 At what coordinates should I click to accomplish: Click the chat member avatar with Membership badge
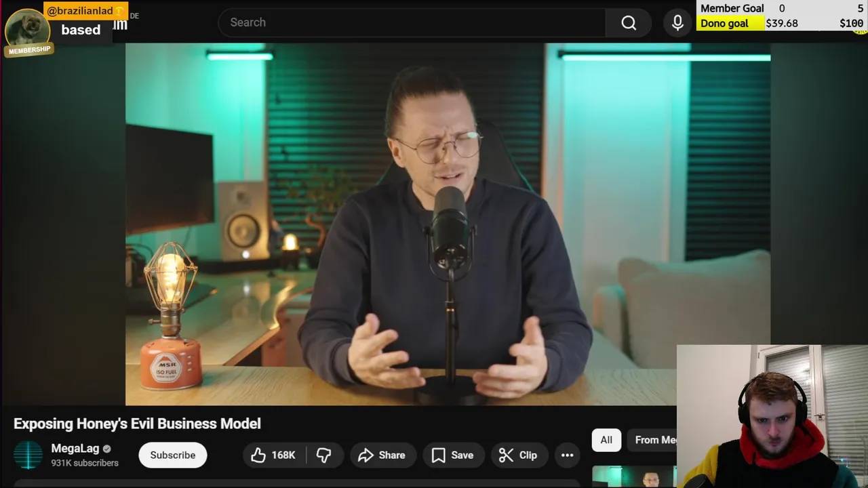[x=28, y=32]
